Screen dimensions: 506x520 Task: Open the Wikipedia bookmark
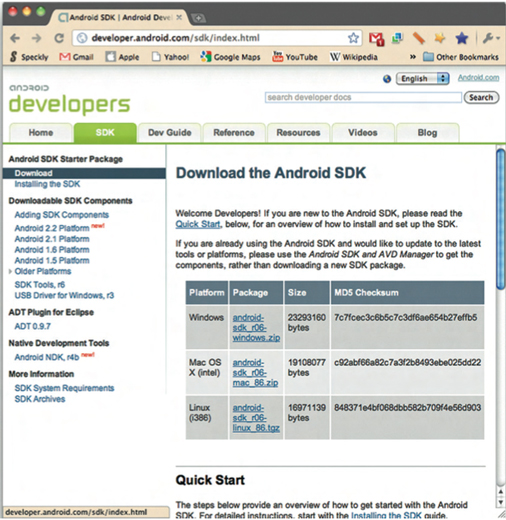coord(353,57)
